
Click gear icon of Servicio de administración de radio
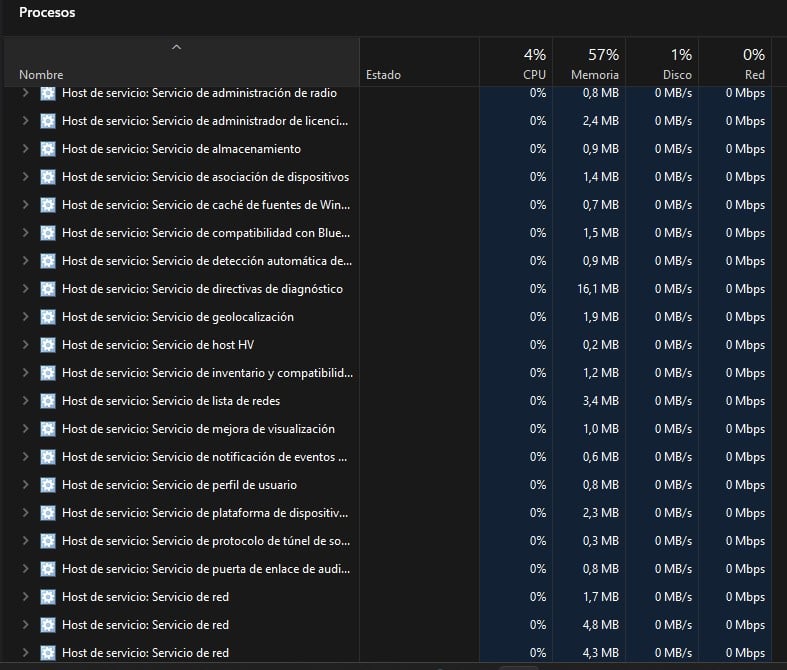pyautogui.click(x=48, y=93)
